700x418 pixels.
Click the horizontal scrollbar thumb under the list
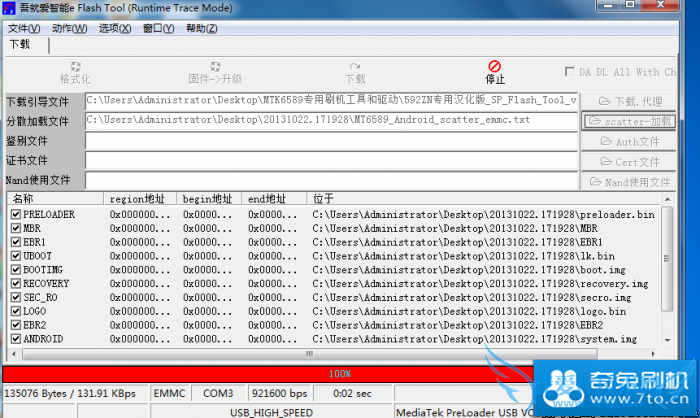(309, 354)
